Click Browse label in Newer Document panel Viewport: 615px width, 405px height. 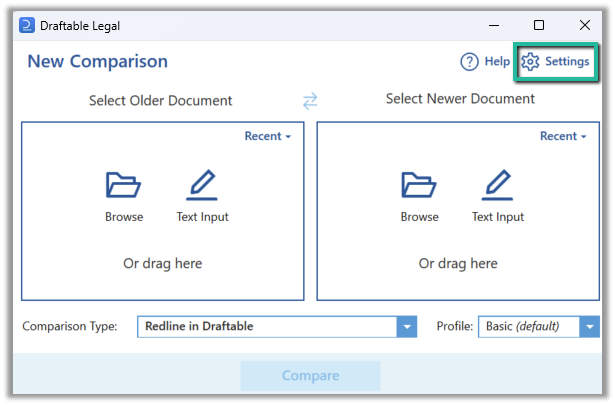419,217
